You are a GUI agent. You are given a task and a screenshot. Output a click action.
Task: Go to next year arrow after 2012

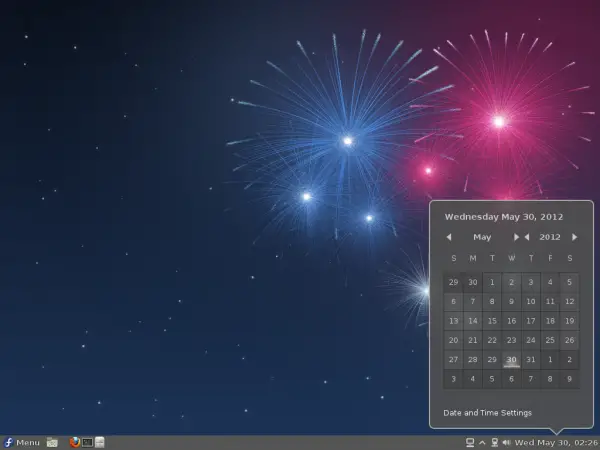pos(574,237)
